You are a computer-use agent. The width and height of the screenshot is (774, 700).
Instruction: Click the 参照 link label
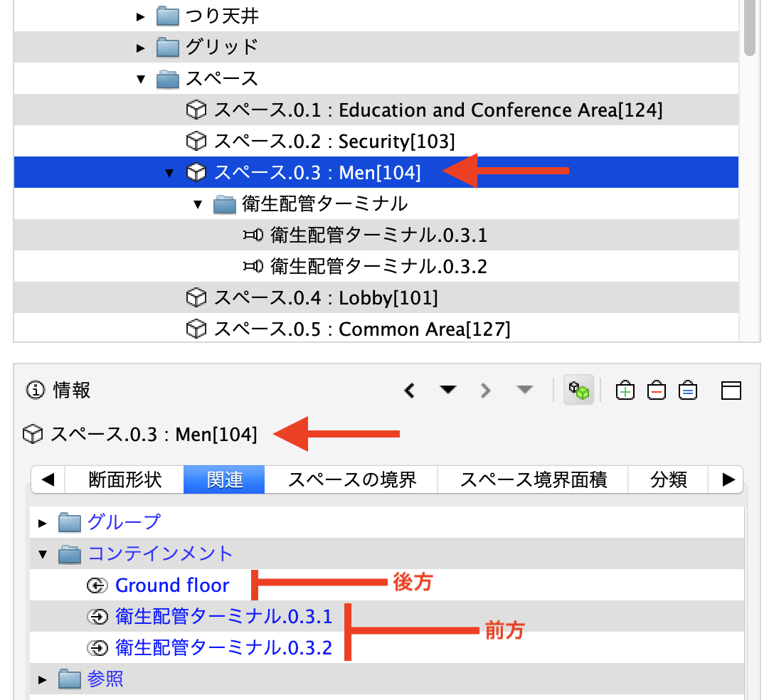[x=105, y=679]
